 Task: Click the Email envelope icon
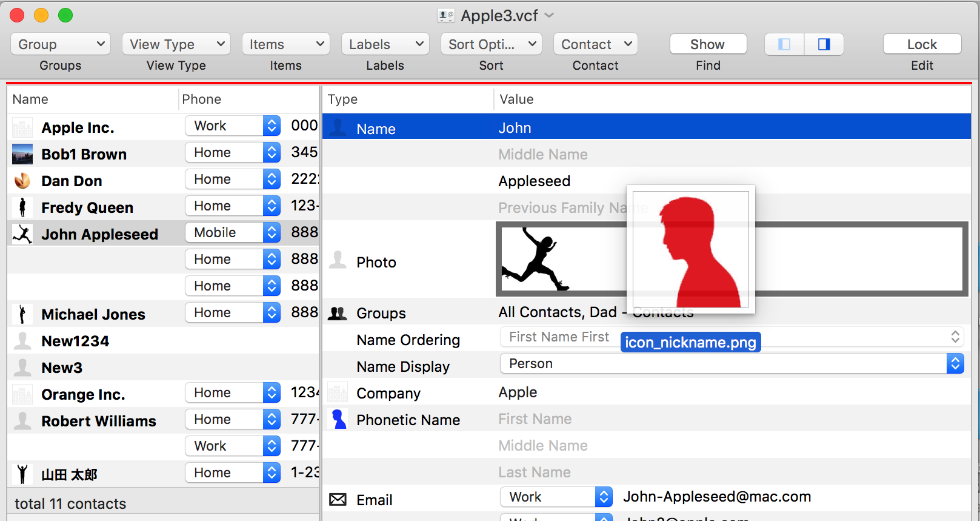338,500
